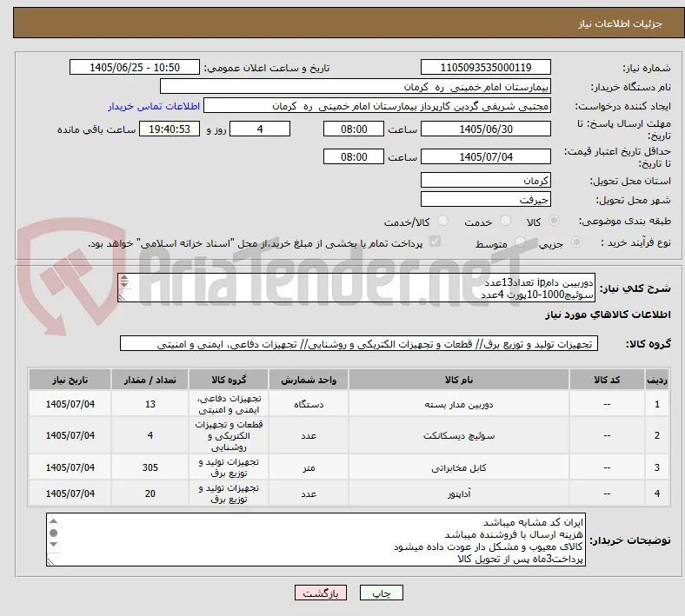This screenshot has height=616, width=685.
Task: Click the چاپ (print) button
Action: (381, 593)
